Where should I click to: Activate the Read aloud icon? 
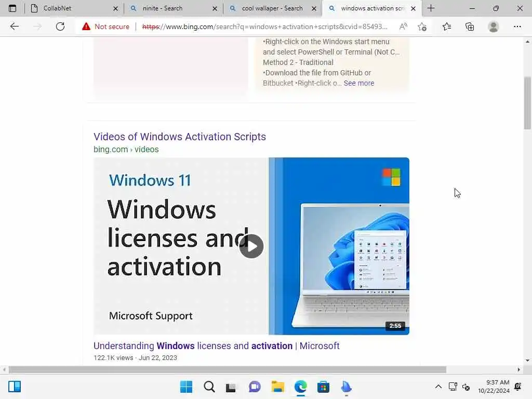pos(403,26)
